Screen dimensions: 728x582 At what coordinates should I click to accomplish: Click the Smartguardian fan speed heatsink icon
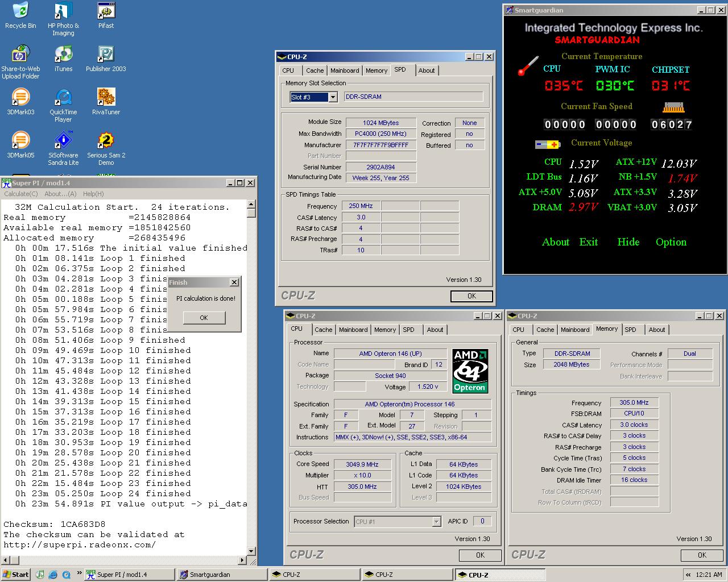673,107
